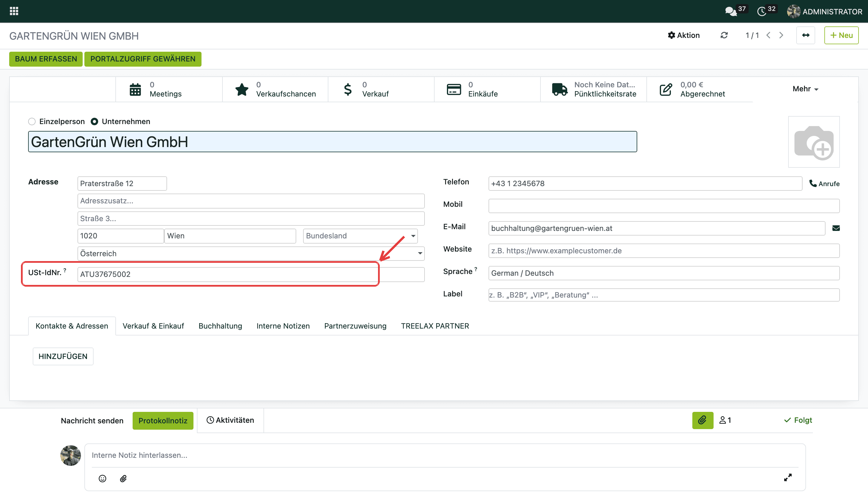Click the paperclip attachments button in chatter
Image resolution: width=868 pixels, height=494 pixels.
click(703, 420)
